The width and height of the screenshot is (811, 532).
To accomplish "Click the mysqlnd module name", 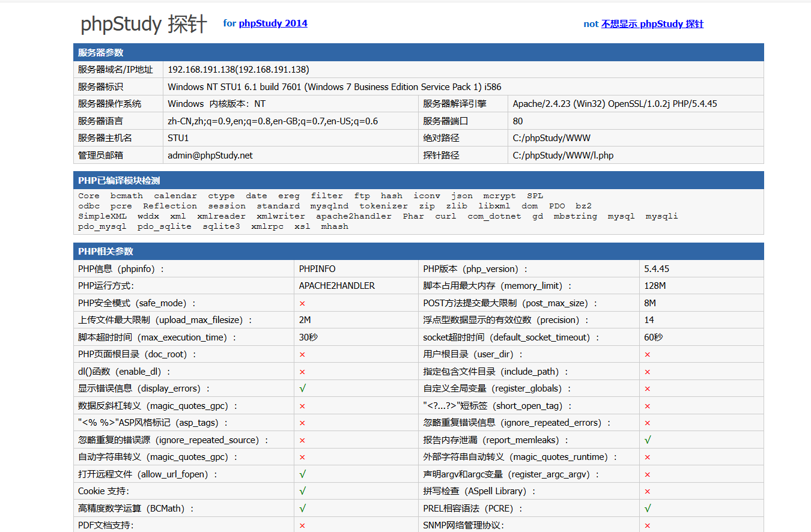I will pyautogui.click(x=329, y=206).
